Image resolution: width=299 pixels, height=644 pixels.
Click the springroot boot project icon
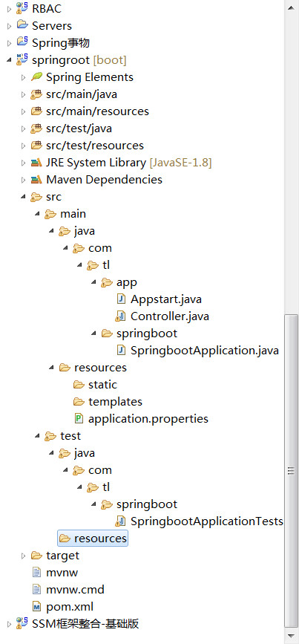22,60
